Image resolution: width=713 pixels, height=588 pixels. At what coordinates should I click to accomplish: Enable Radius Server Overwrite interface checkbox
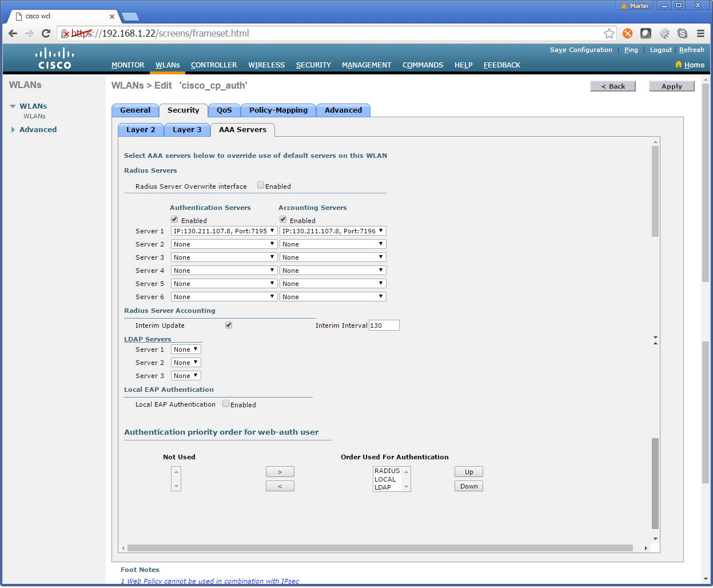tap(261, 185)
